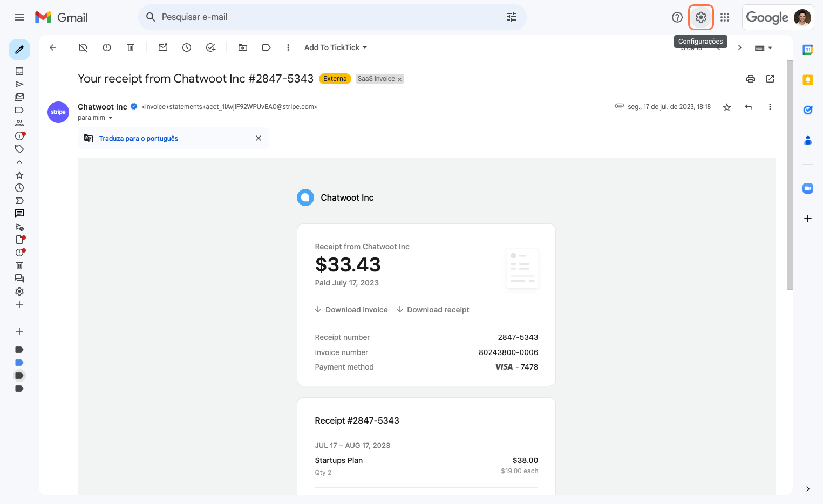Click the receipt amount $33.43

348,264
